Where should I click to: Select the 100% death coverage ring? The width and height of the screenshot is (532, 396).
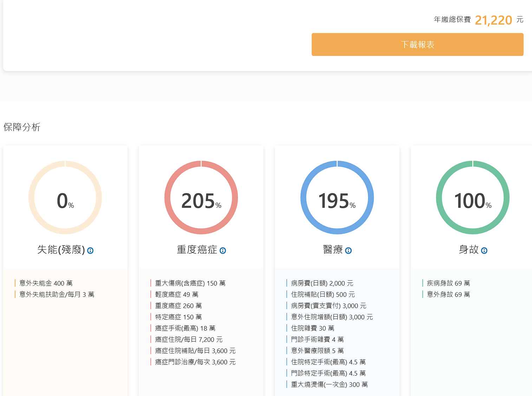473,198
